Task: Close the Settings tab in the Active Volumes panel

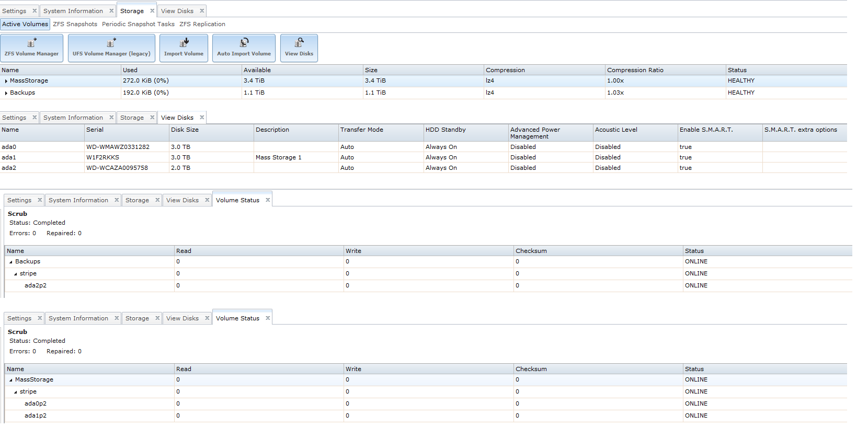Action: 35,11
